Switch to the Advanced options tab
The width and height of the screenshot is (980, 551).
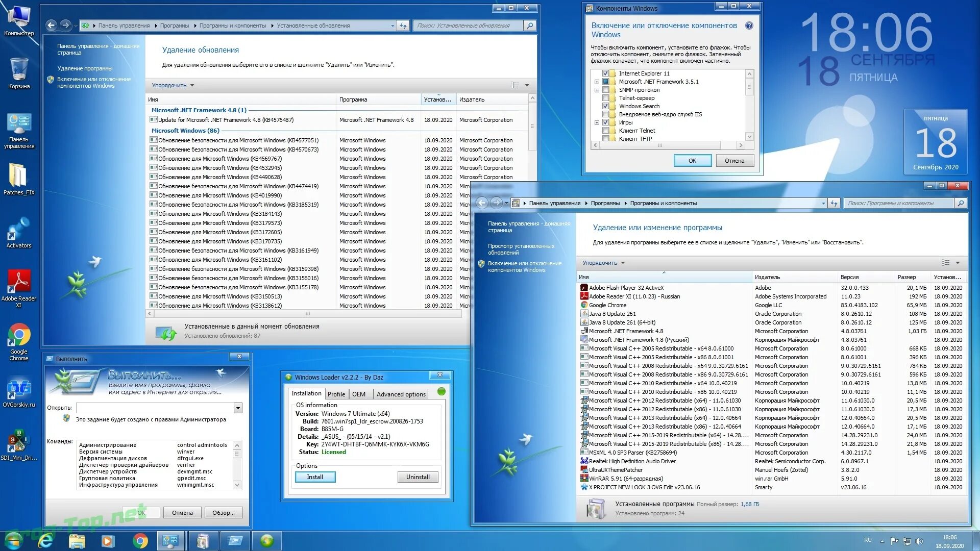pyautogui.click(x=401, y=394)
